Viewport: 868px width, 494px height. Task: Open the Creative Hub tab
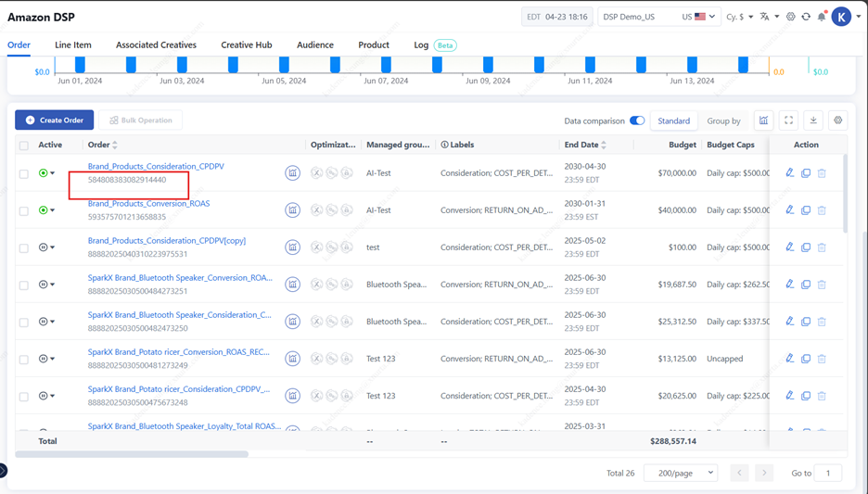point(246,44)
